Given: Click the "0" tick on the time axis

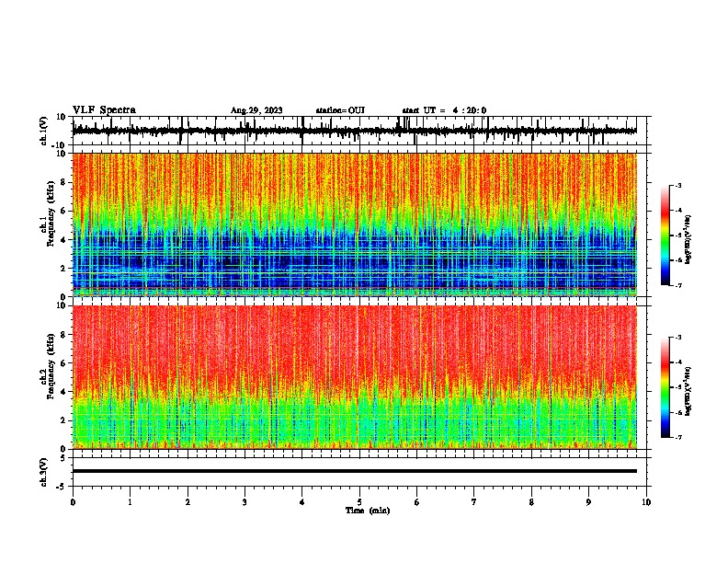Looking at the screenshot, I should click(73, 502).
